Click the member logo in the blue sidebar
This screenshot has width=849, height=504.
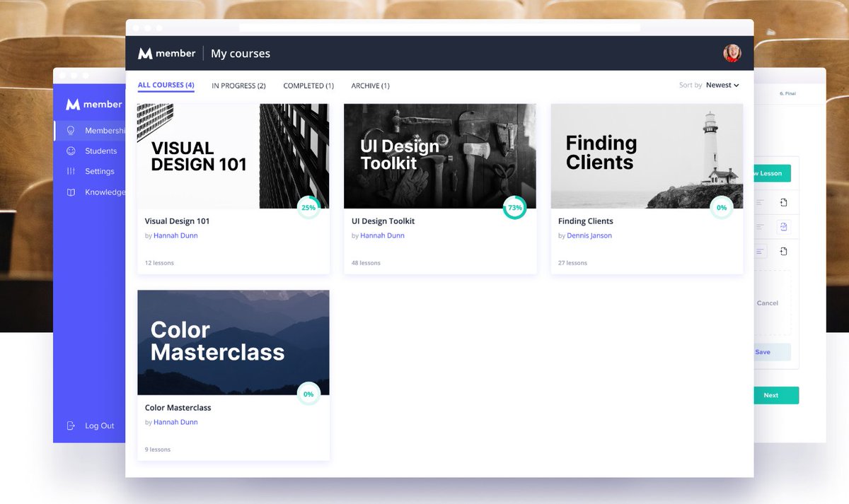tap(94, 104)
